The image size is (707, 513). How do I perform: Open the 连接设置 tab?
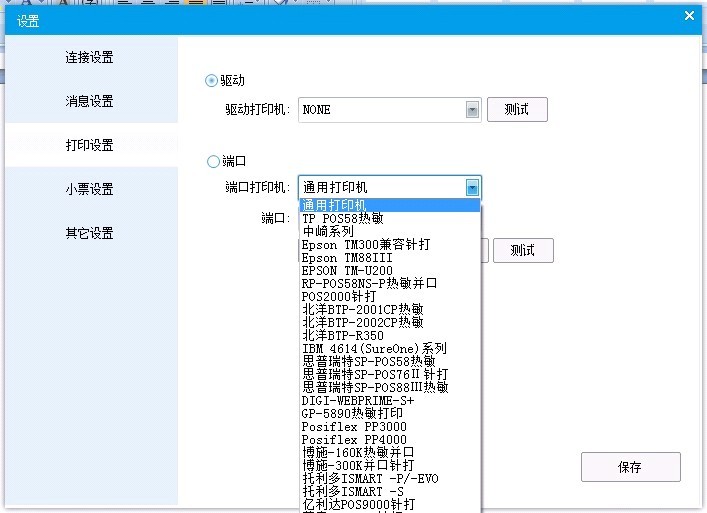(90, 58)
